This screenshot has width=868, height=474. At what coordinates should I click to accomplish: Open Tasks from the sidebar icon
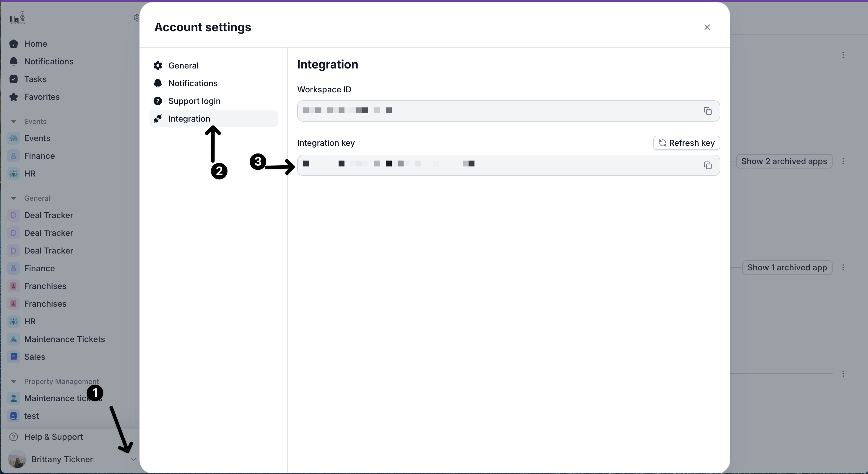(x=14, y=79)
